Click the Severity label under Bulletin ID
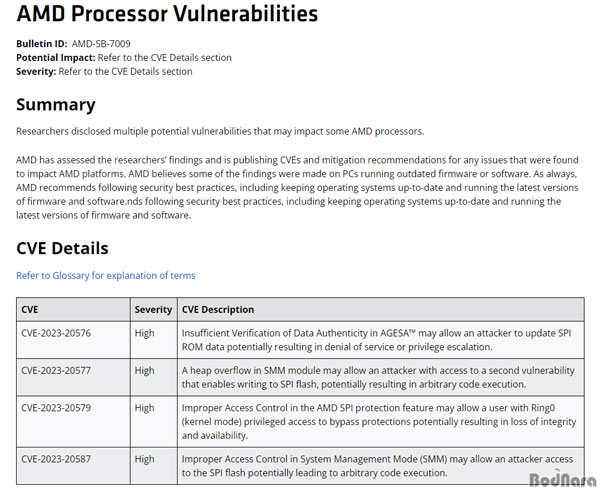 (x=36, y=72)
